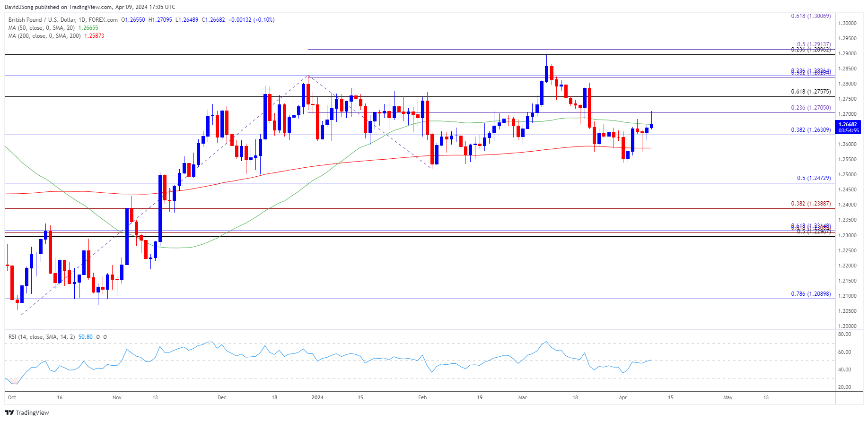Click the MA 50 value 1.26655

click(88, 28)
